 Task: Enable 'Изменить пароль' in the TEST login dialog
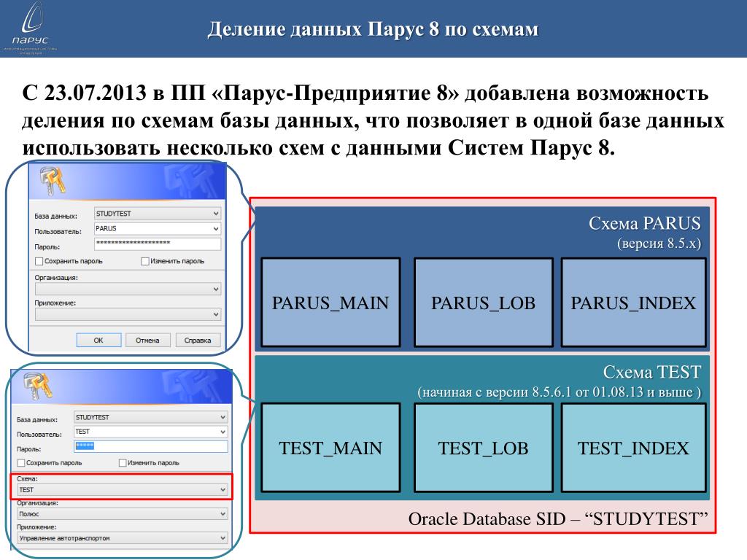pos(123,462)
